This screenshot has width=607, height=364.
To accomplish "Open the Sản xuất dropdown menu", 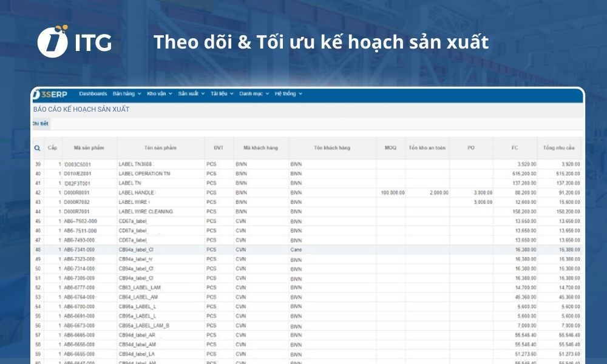I will (189, 94).
